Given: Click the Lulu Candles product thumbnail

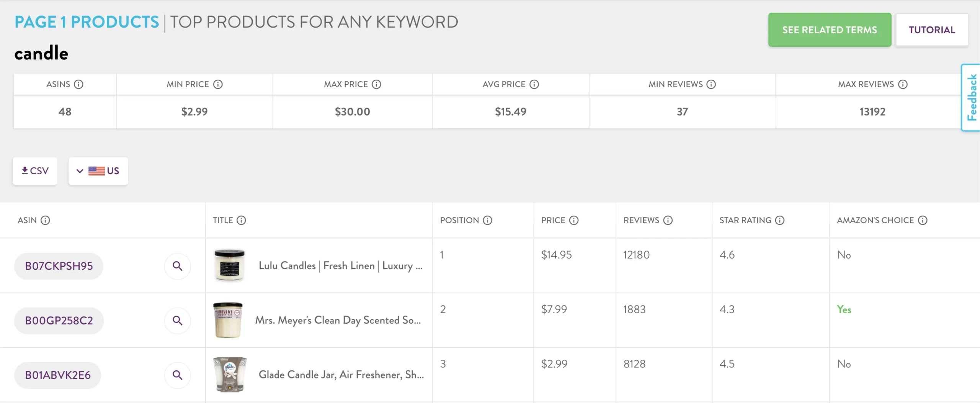Looking at the screenshot, I should [x=230, y=265].
